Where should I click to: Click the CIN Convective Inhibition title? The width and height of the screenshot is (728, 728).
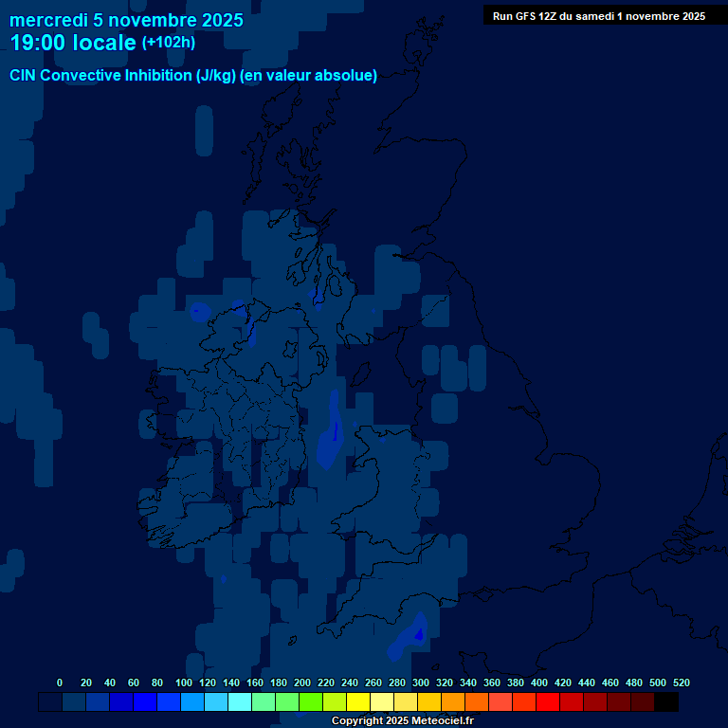pos(193,76)
